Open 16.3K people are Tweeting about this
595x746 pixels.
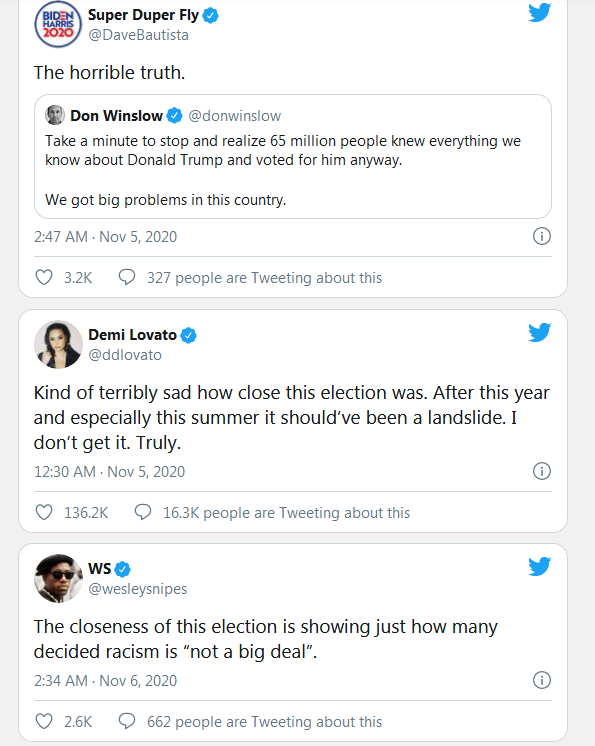tap(286, 513)
